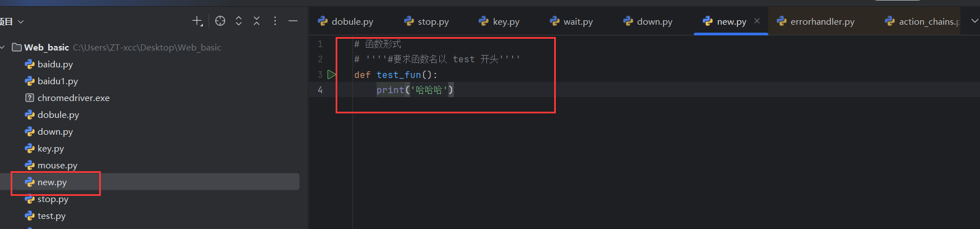Open the wait.py tab
The width and height of the screenshot is (980, 229).
tap(571, 21)
